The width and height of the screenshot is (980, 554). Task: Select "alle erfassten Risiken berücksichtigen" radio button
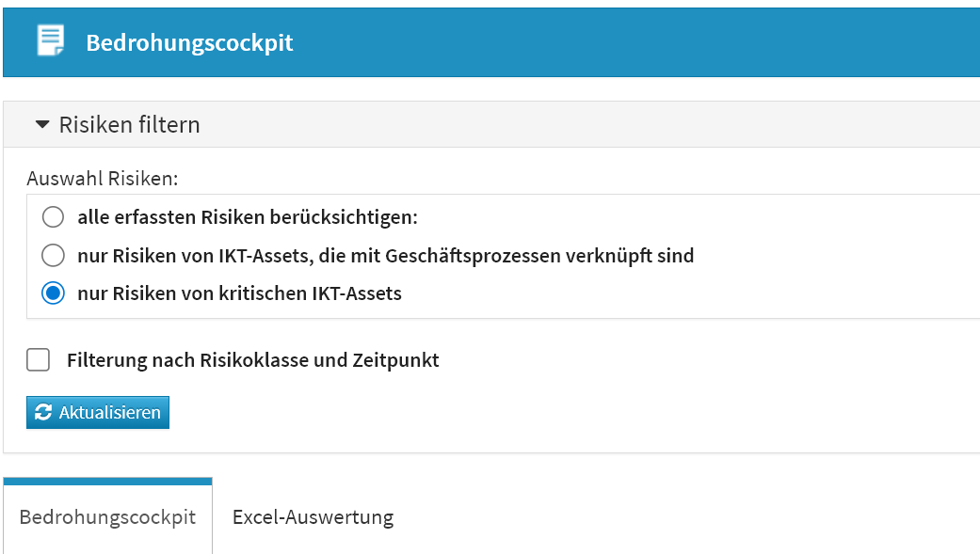point(53,217)
